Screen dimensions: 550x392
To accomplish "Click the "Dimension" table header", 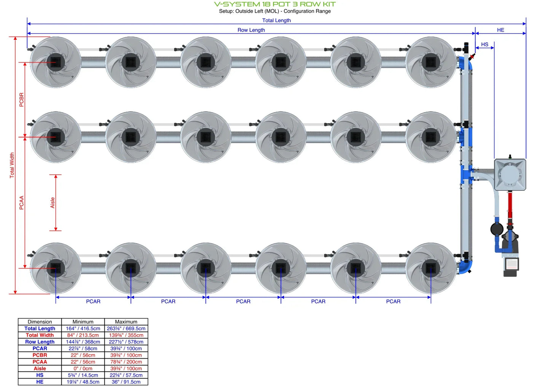I will 40,322.
